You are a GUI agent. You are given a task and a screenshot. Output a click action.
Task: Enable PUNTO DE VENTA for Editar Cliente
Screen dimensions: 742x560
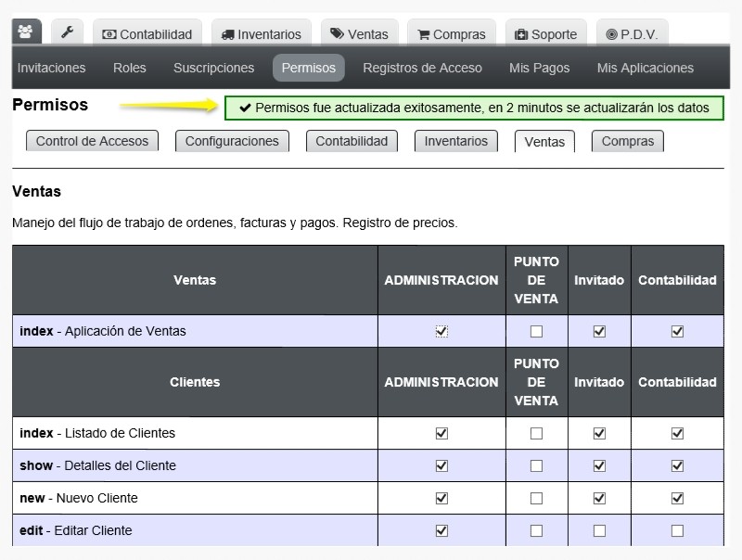point(536,530)
